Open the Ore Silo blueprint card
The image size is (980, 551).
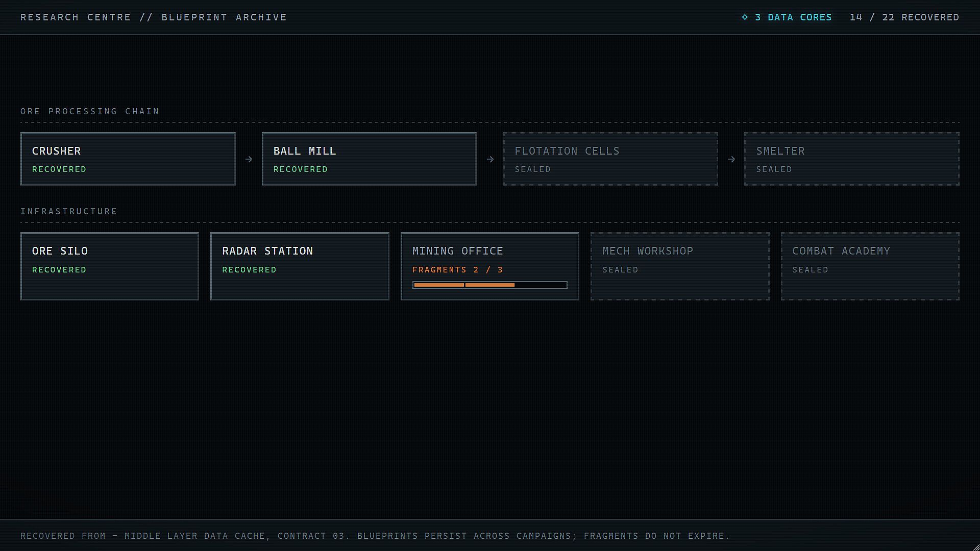(110, 266)
